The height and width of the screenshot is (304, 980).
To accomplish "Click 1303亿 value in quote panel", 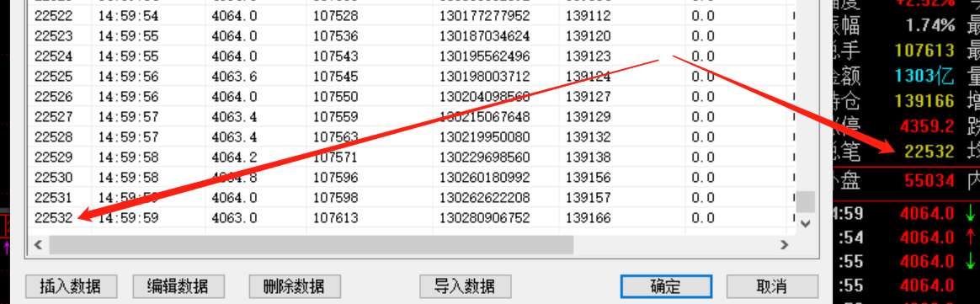I will click(x=924, y=76).
